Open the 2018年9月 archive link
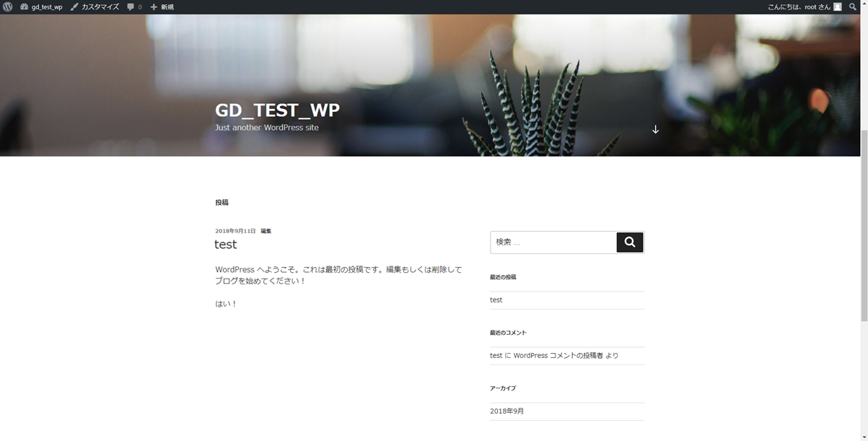Viewport: 868px width, 441px height. click(507, 411)
